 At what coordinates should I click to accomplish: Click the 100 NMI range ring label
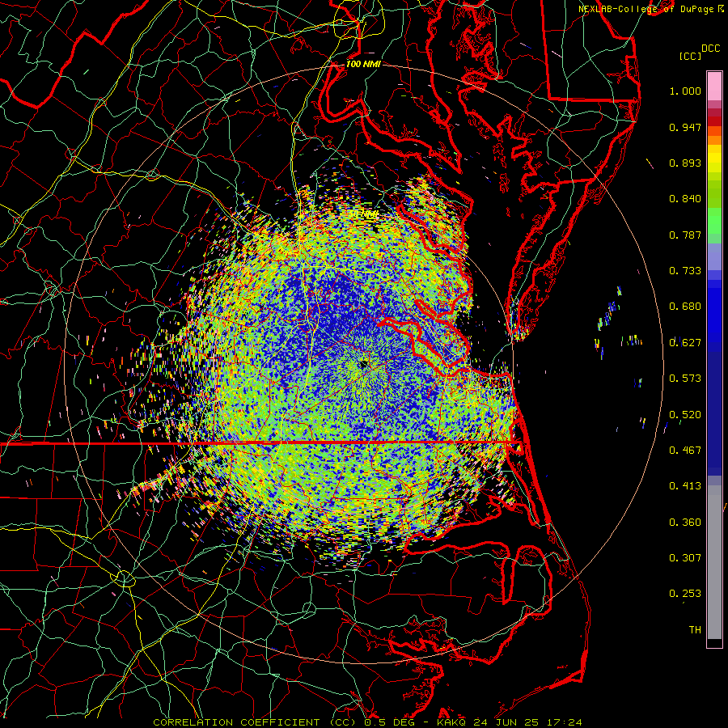click(363, 64)
